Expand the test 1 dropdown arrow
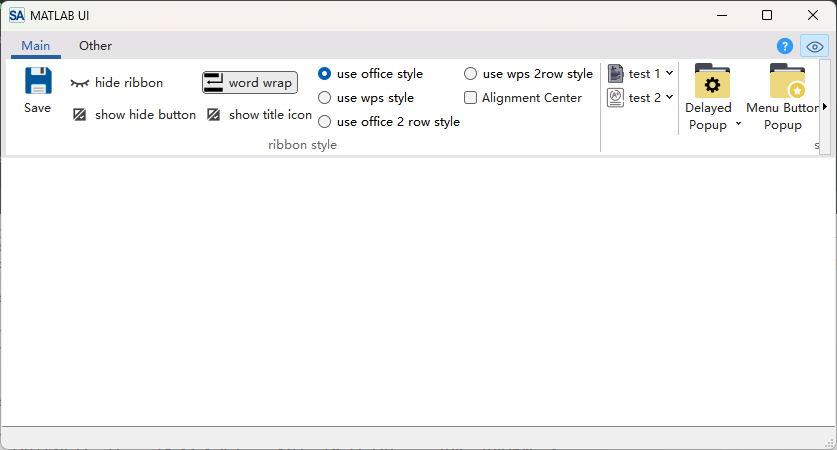The width and height of the screenshot is (837, 450). [x=669, y=73]
